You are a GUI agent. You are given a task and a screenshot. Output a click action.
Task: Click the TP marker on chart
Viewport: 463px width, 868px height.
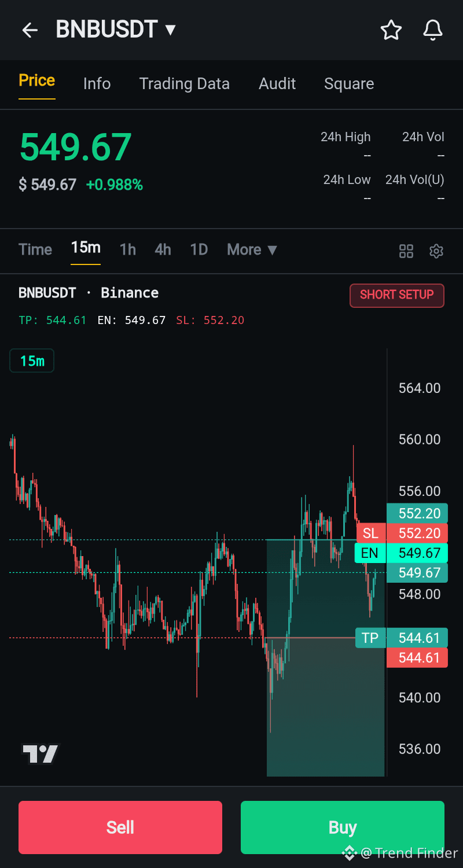370,638
